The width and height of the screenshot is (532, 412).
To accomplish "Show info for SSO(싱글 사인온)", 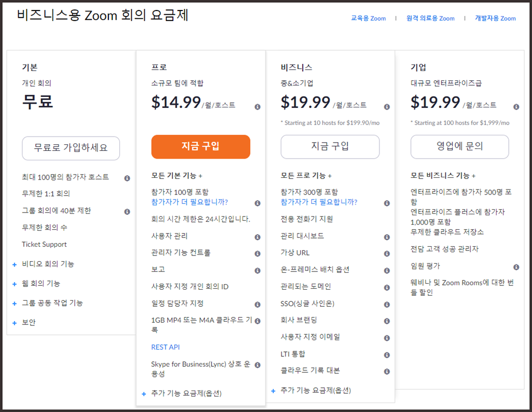I will click(x=387, y=305).
